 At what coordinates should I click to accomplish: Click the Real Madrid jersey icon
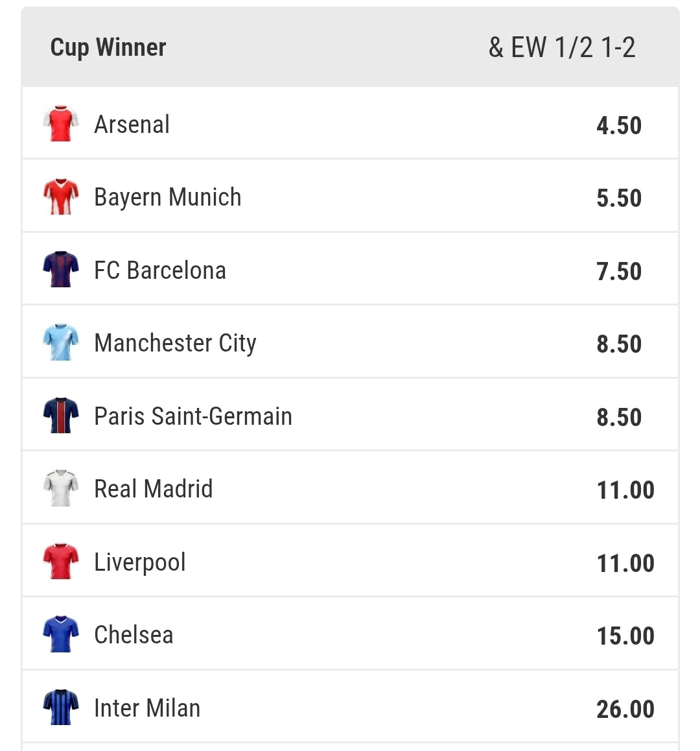pos(61,488)
